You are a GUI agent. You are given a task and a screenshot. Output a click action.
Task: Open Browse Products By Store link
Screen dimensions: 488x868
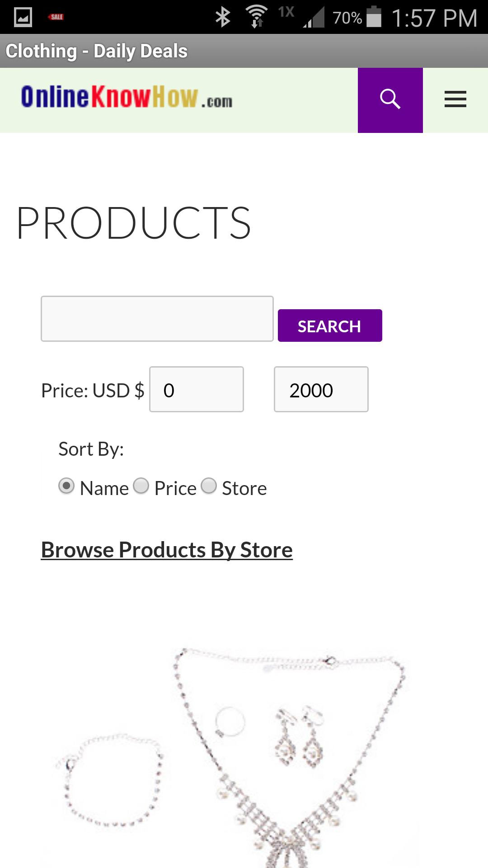click(167, 549)
